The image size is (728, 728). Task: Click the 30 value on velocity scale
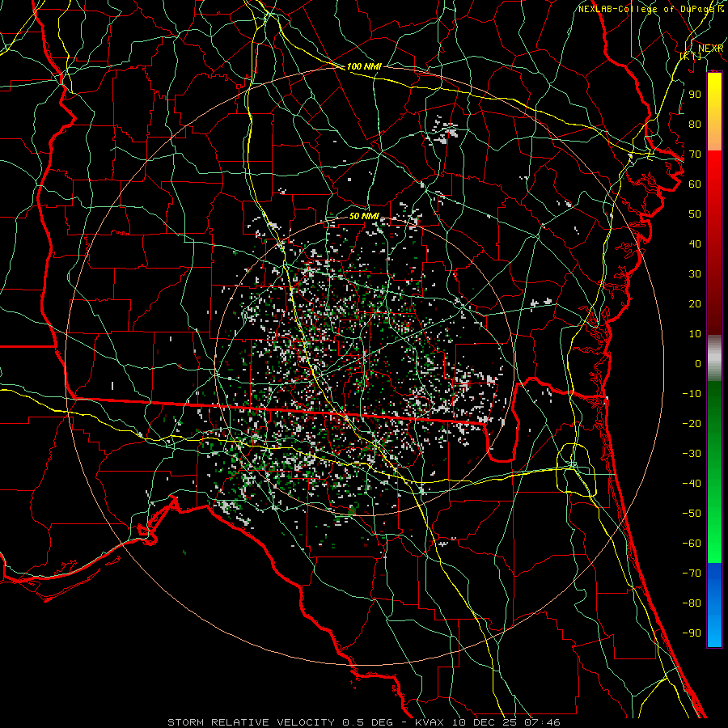(x=695, y=274)
